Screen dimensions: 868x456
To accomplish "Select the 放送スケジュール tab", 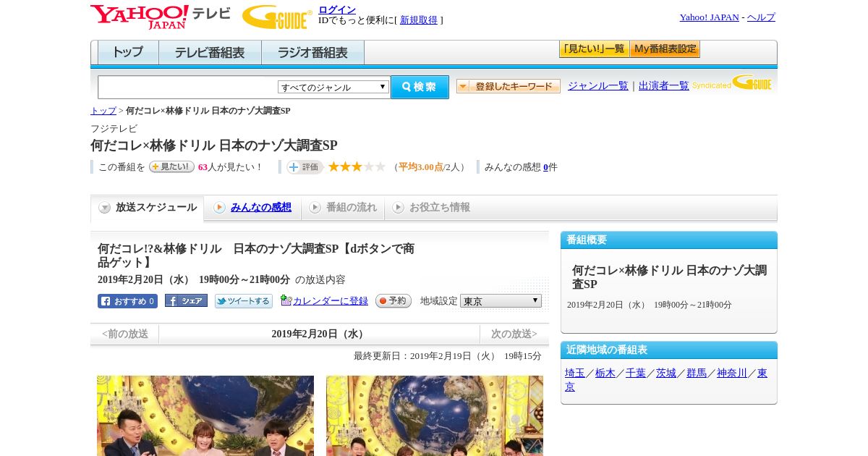I will [x=148, y=208].
